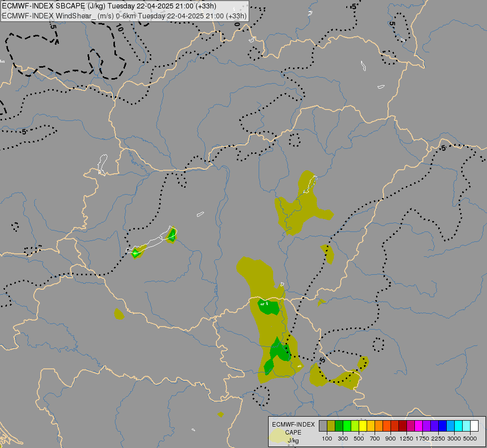The image size is (487, 448).
Task: Click the indigo swatch left of the 2250 tick
Action: [x=434, y=426]
